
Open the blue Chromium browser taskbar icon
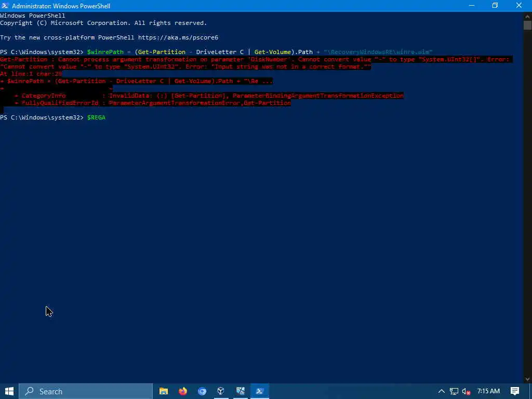point(202,391)
